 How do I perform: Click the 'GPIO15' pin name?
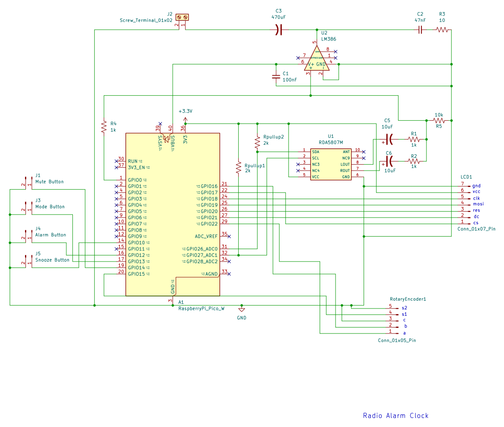click(x=137, y=274)
